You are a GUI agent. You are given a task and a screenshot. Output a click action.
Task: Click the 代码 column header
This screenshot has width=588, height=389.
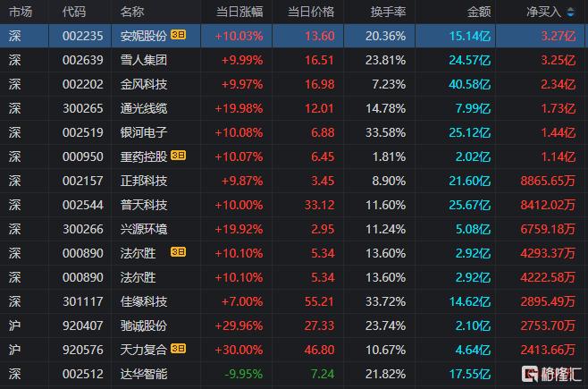[75, 13]
